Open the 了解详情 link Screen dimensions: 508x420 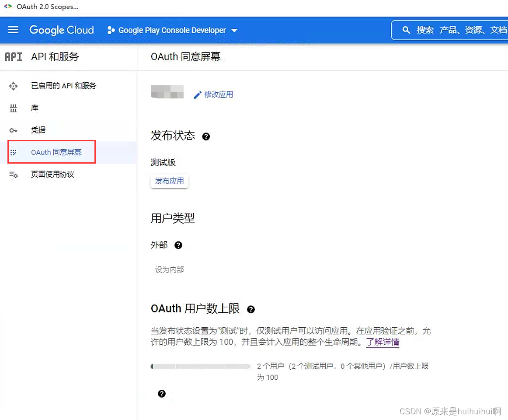[x=382, y=342]
